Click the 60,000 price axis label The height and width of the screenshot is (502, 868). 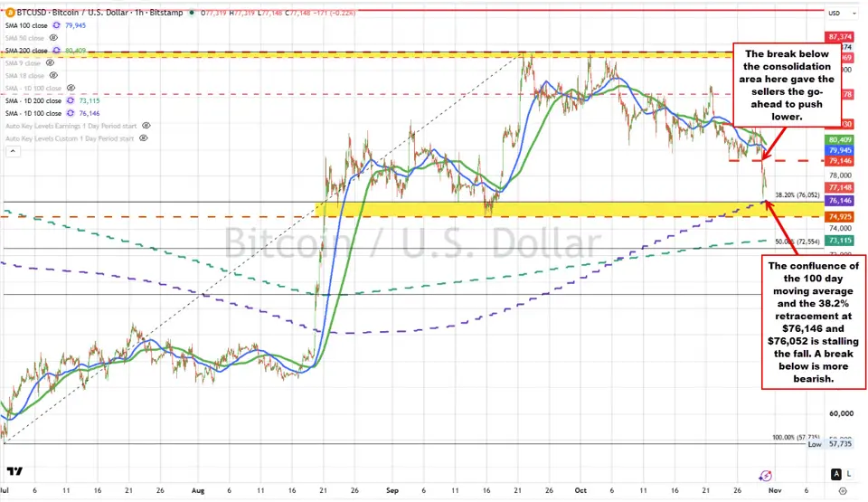(840, 413)
